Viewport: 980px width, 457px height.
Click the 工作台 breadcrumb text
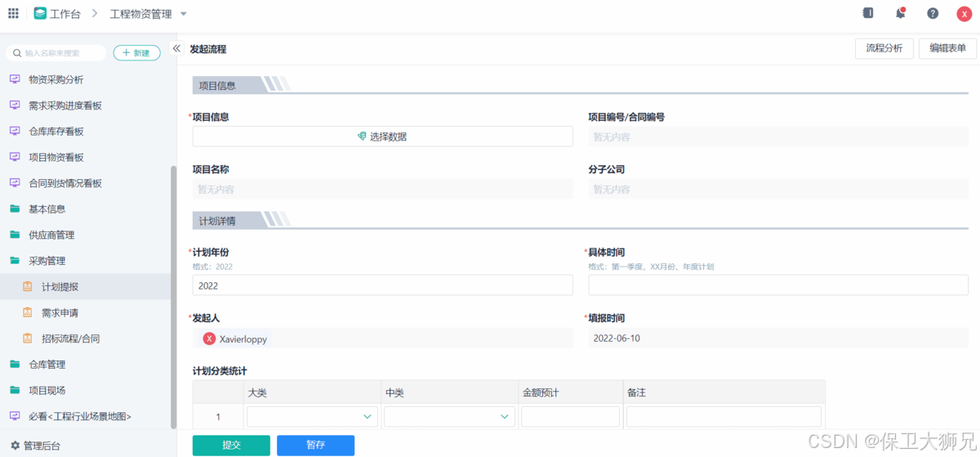click(x=65, y=14)
